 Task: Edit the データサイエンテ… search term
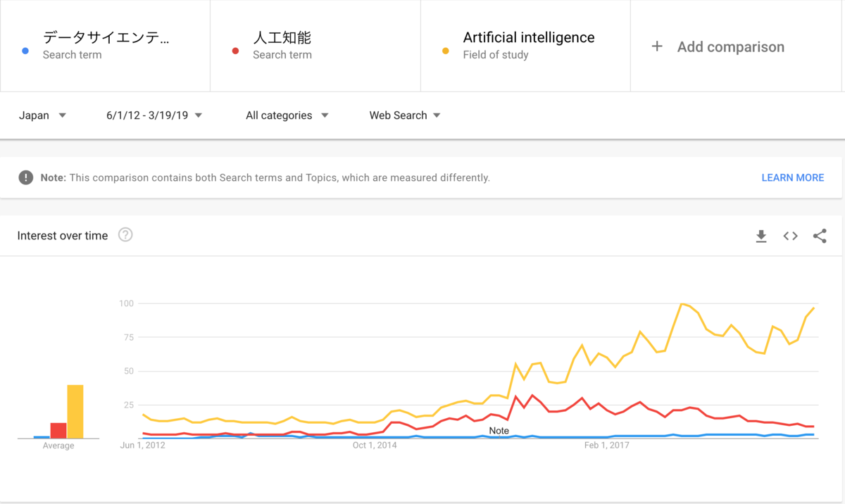click(x=105, y=46)
